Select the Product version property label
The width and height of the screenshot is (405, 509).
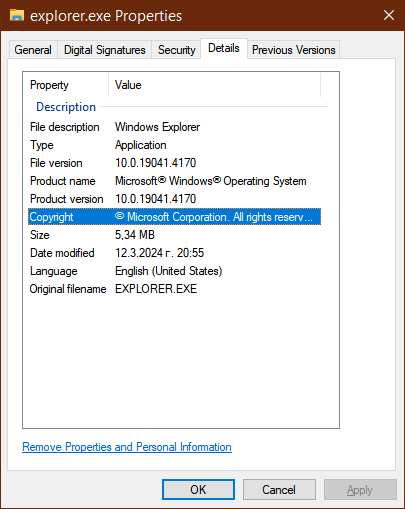[67, 199]
